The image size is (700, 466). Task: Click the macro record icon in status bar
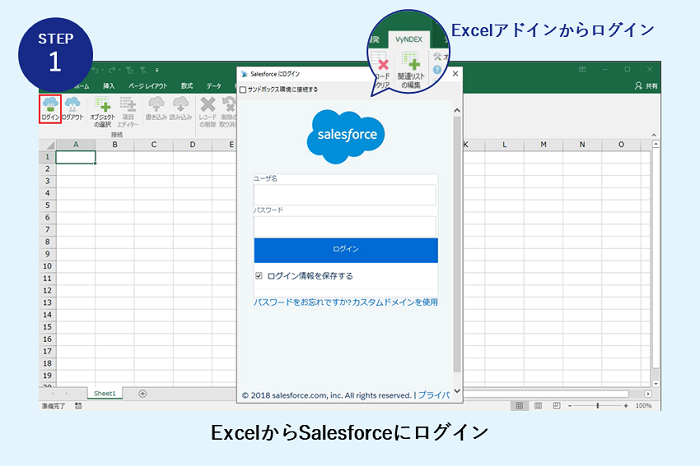pyautogui.click(x=78, y=406)
